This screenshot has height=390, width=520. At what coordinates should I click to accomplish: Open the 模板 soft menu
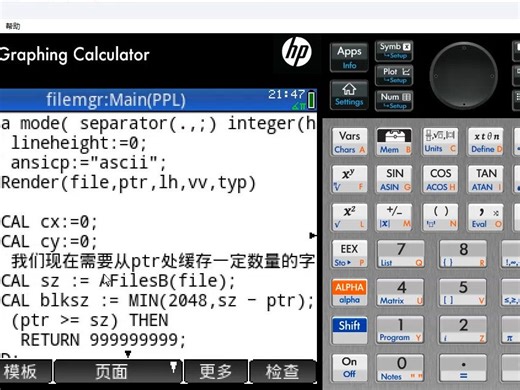(x=25, y=371)
